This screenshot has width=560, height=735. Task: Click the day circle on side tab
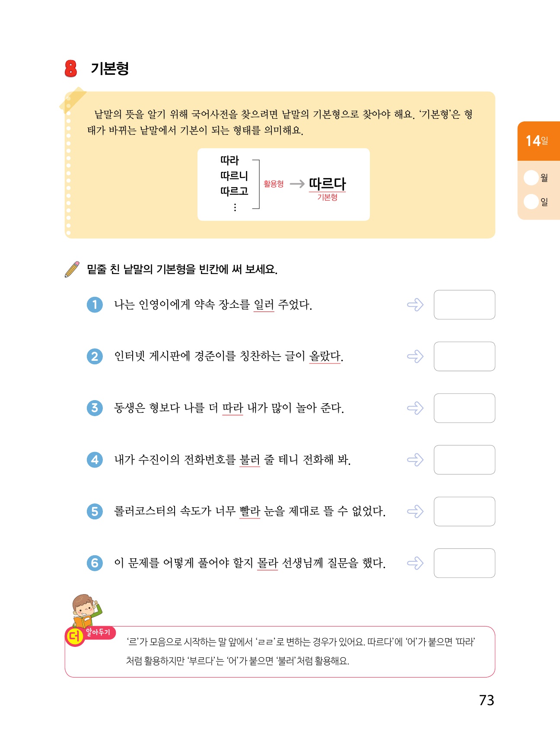(x=531, y=201)
